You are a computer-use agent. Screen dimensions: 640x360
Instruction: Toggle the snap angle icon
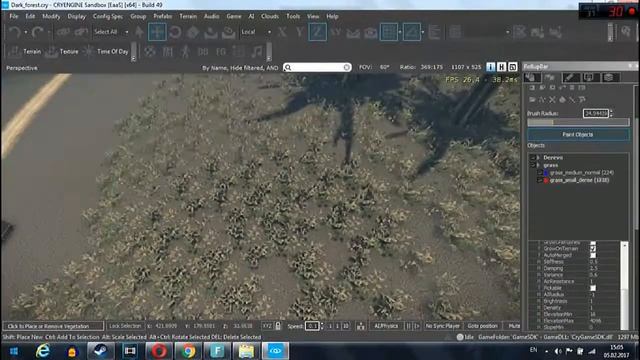click(411, 32)
